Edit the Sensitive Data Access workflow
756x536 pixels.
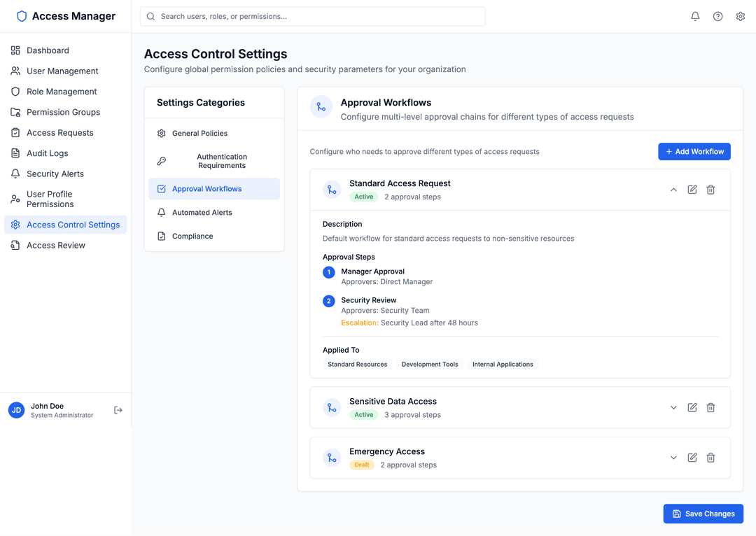(692, 407)
